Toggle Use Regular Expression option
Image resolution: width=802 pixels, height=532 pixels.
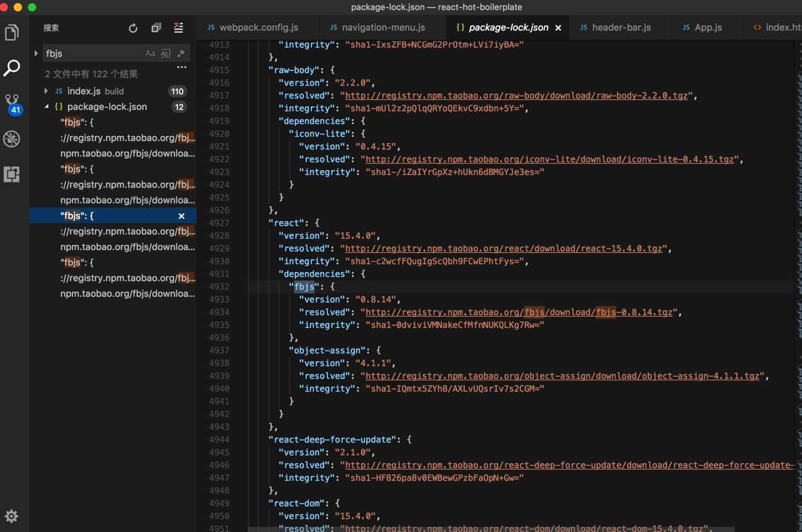181,54
